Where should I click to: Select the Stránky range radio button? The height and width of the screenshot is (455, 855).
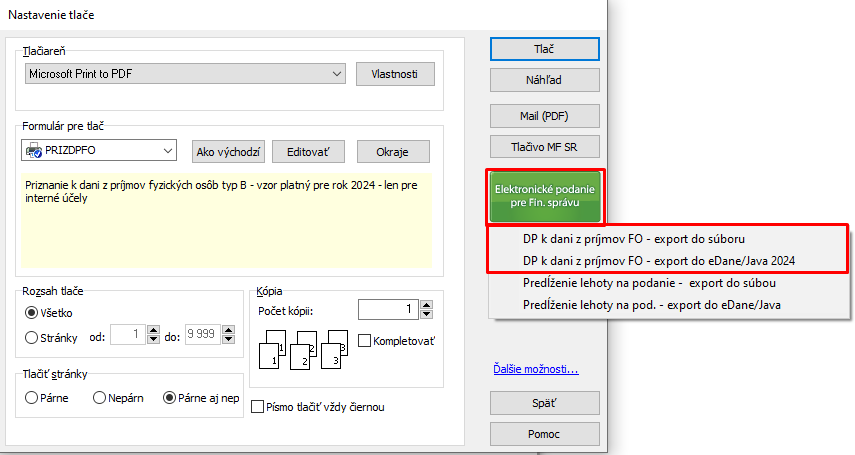tap(33, 337)
